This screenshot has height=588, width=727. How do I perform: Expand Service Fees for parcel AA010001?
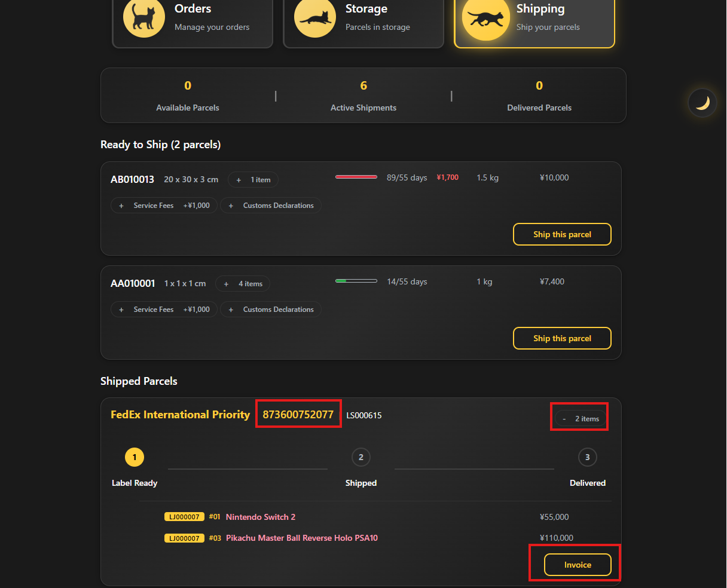point(164,310)
